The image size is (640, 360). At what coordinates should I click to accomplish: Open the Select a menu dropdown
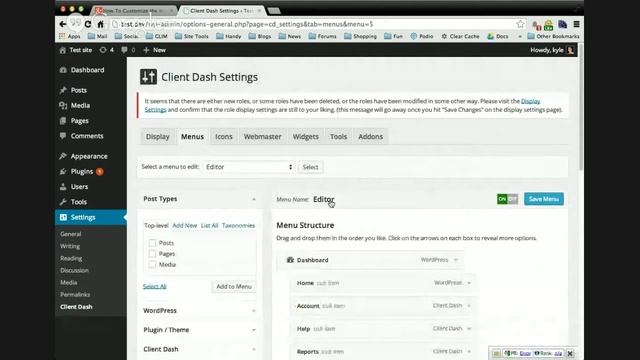[x=249, y=167]
